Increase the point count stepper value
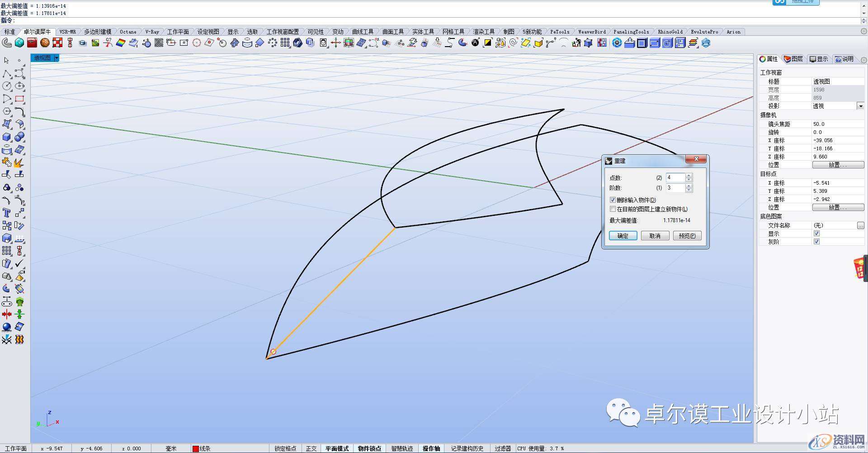Viewport: 868px width, 453px height. click(689, 176)
